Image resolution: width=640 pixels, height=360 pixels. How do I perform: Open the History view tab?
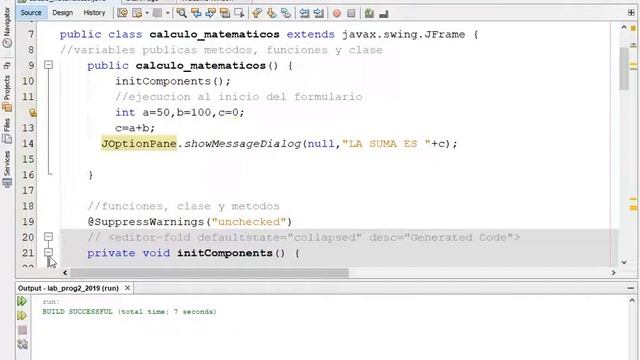94,13
